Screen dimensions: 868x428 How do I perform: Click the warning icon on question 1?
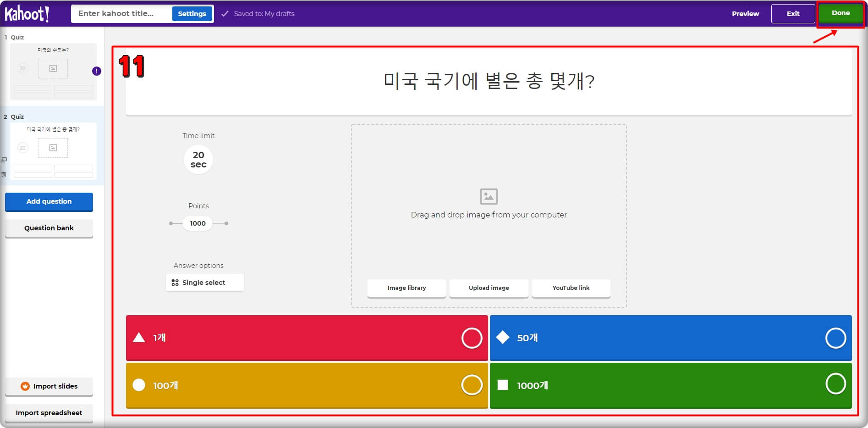tap(97, 71)
